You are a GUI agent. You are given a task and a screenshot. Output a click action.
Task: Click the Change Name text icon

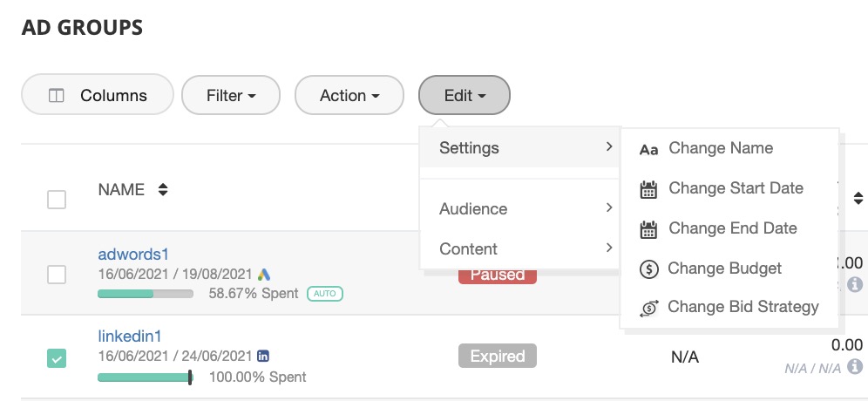(648, 149)
